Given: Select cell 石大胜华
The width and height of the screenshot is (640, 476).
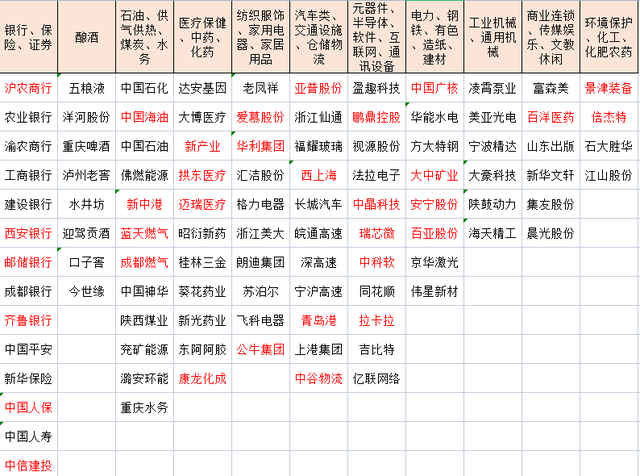Looking at the screenshot, I should click(609, 146).
